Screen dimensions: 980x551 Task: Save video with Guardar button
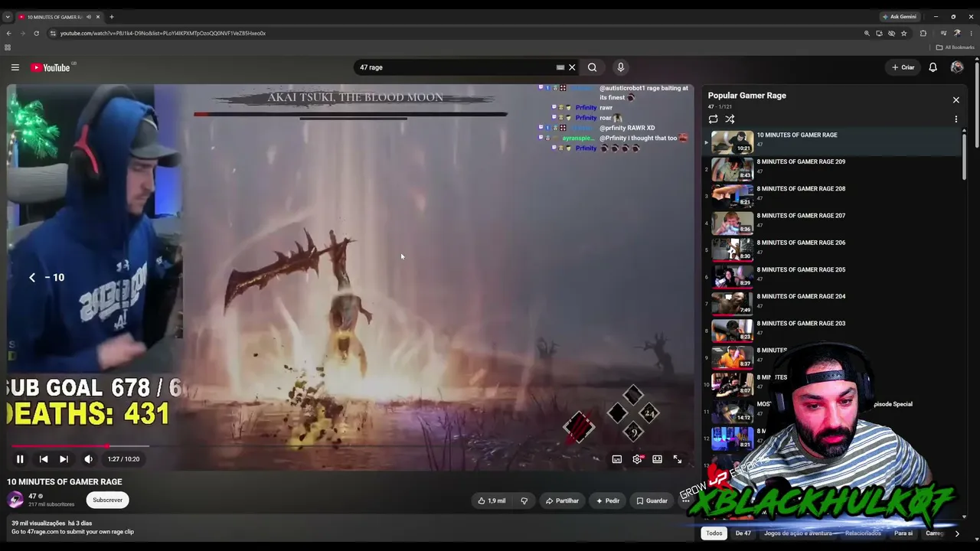point(652,500)
